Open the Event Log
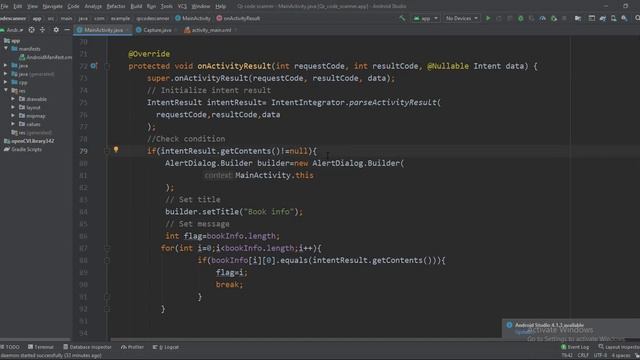 575,347
